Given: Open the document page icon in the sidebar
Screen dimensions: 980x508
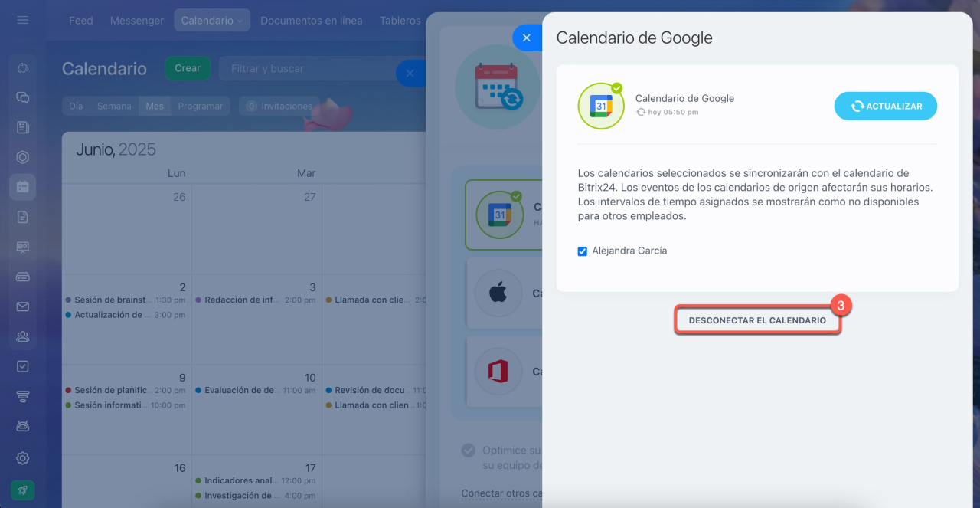Looking at the screenshot, I should coord(23,217).
